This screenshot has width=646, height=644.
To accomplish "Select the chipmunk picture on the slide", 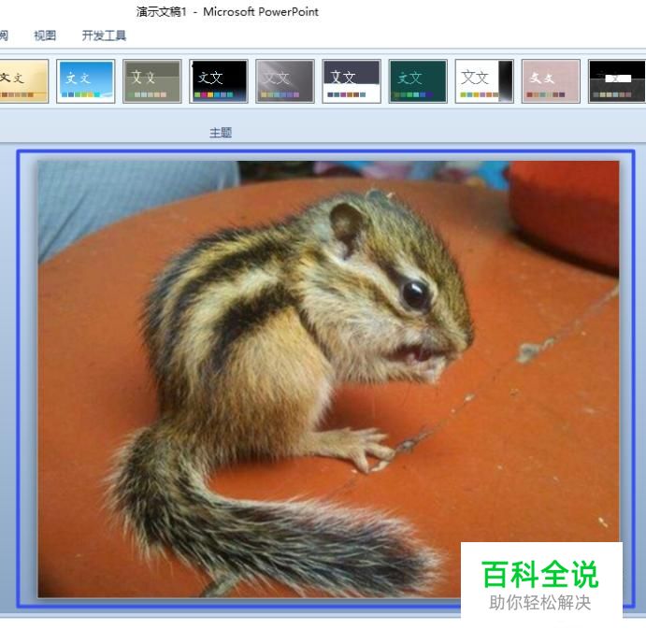I will [328, 379].
